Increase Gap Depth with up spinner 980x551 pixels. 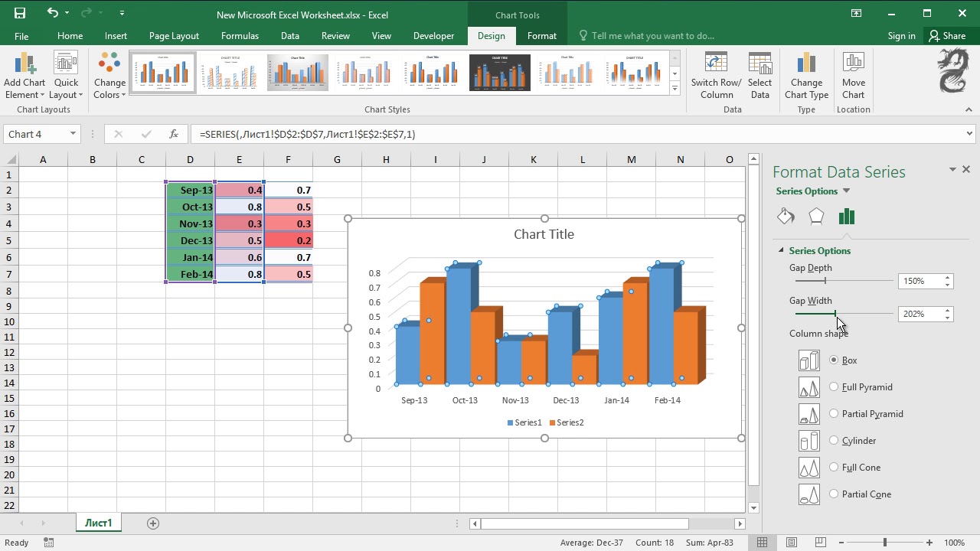click(x=948, y=278)
